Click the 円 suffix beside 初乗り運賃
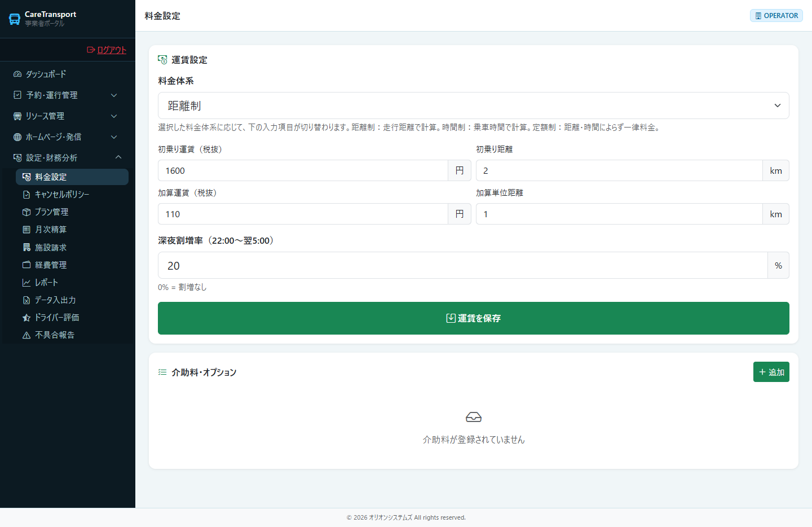 [460, 170]
